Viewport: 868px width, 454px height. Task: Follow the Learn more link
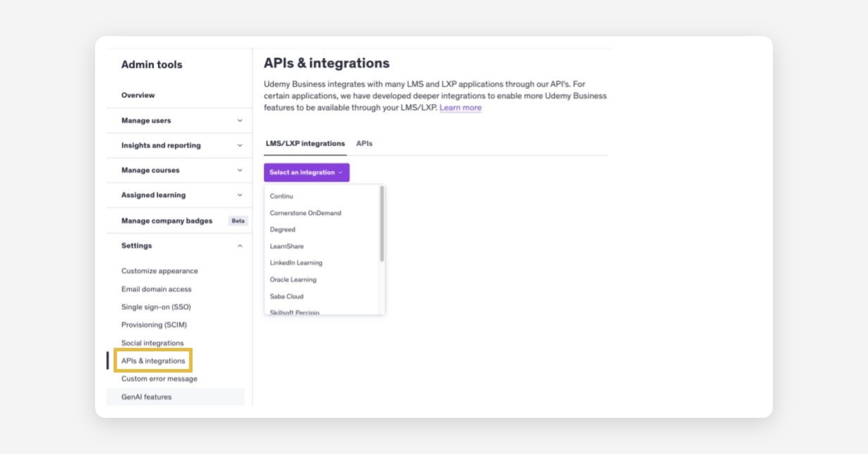pos(460,108)
